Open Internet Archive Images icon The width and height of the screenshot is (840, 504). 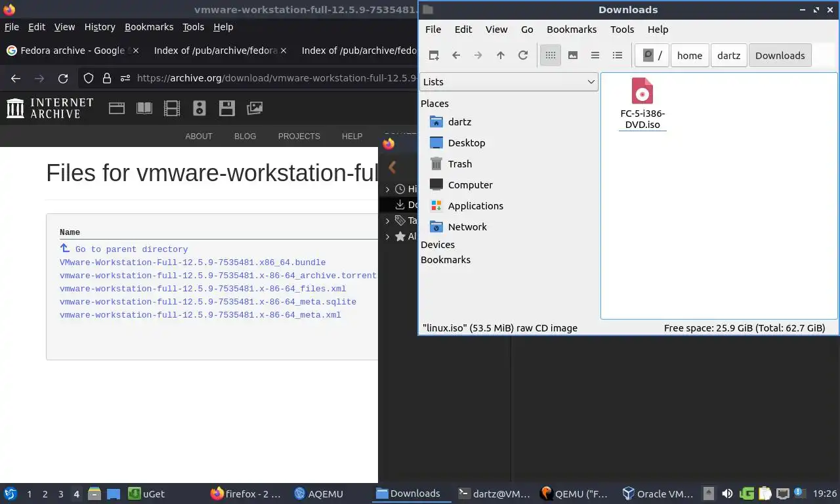click(255, 108)
